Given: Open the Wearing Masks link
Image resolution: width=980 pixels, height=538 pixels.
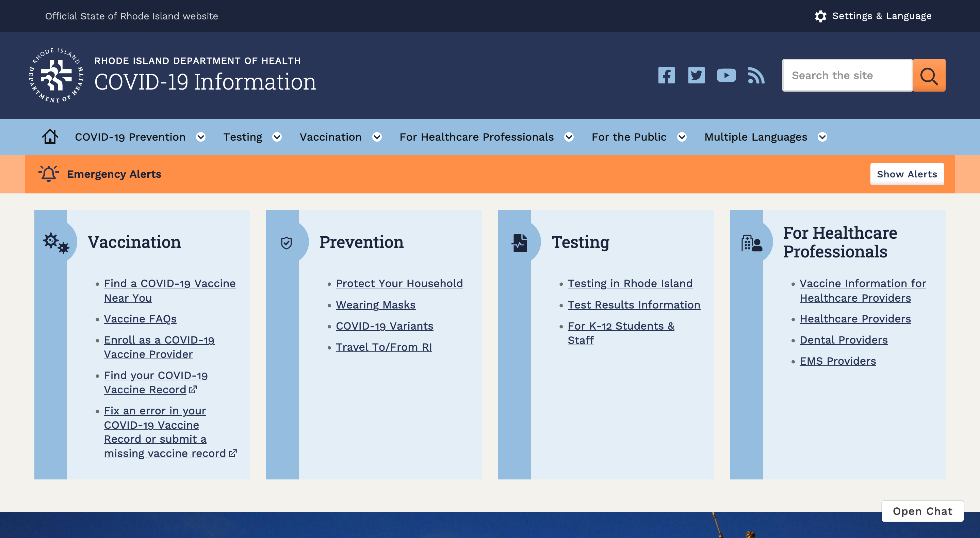Looking at the screenshot, I should click(x=375, y=305).
